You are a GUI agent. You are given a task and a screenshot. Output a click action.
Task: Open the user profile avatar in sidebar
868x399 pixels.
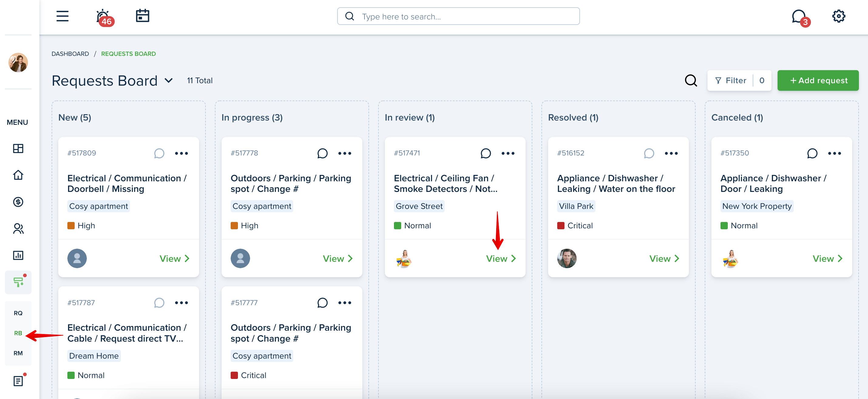click(x=18, y=62)
